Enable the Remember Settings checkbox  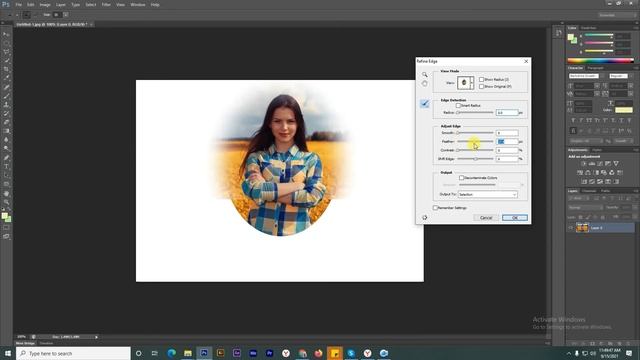[436, 208]
